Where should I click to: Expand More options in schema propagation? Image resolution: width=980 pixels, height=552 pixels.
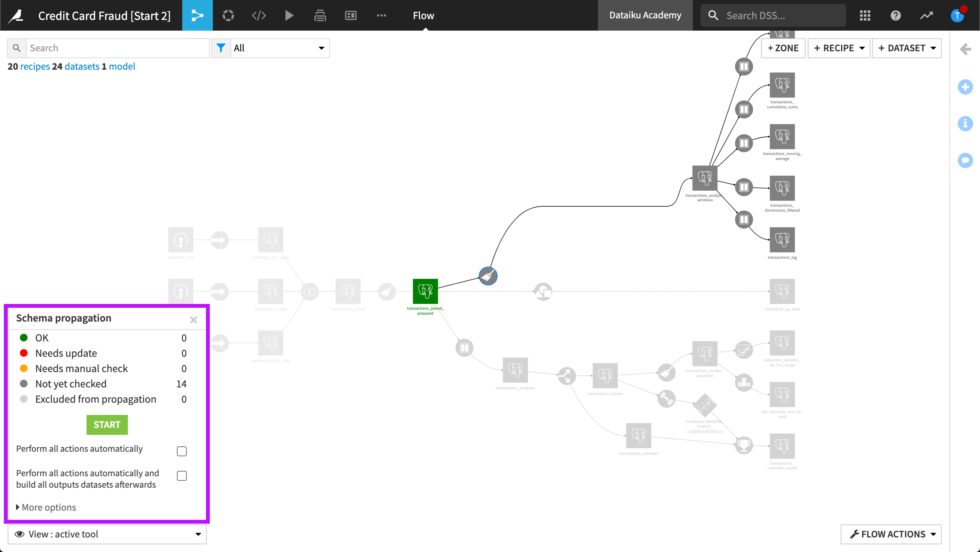click(44, 507)
